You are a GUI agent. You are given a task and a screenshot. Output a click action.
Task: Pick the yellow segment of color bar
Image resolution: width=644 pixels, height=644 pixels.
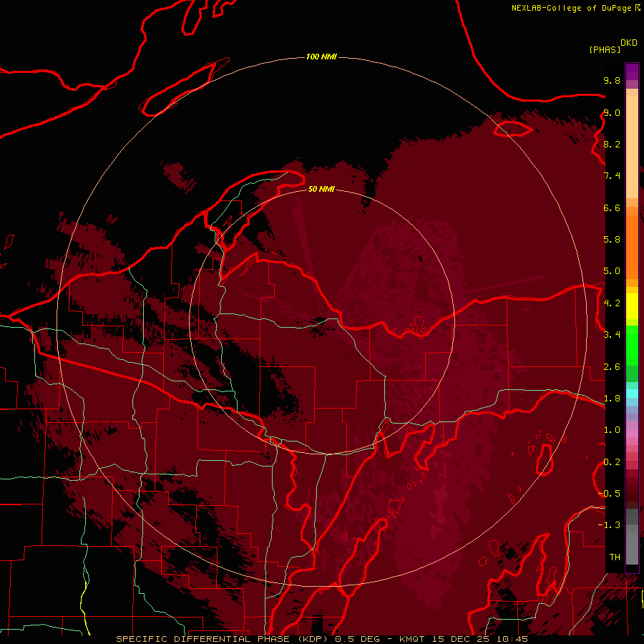pyautogui.click(x=632, y=306)
